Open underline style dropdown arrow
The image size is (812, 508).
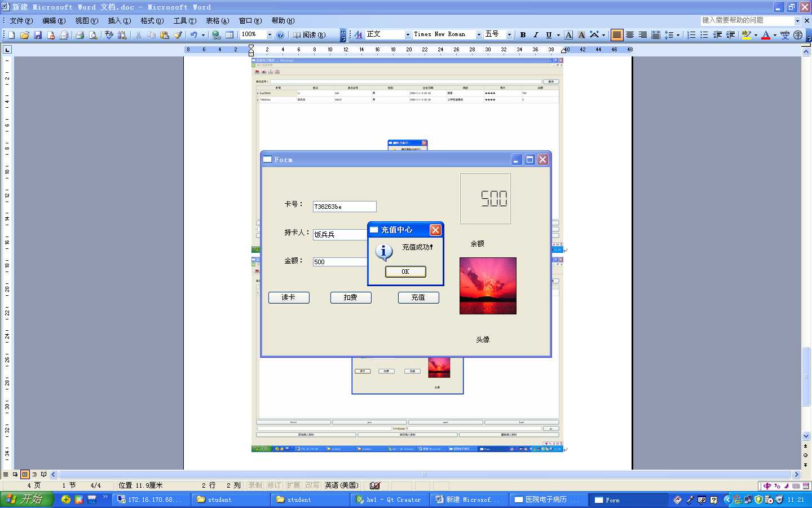pos(558,35)
